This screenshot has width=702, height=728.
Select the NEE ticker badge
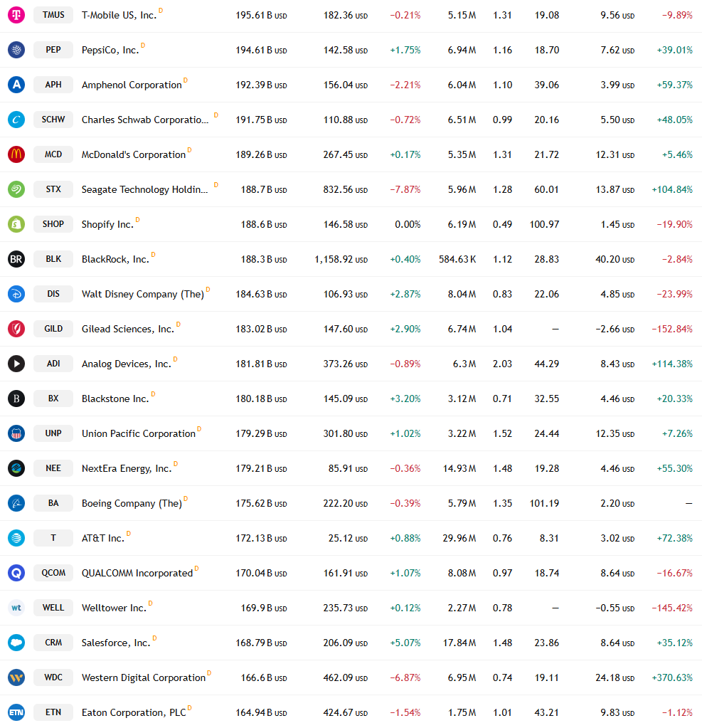[53, 468]
